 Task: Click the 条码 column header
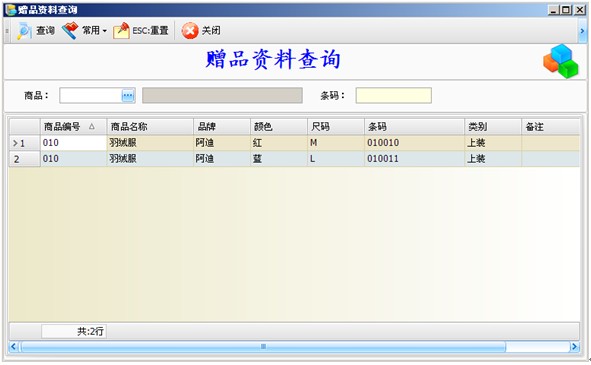(x=414, y=127)
